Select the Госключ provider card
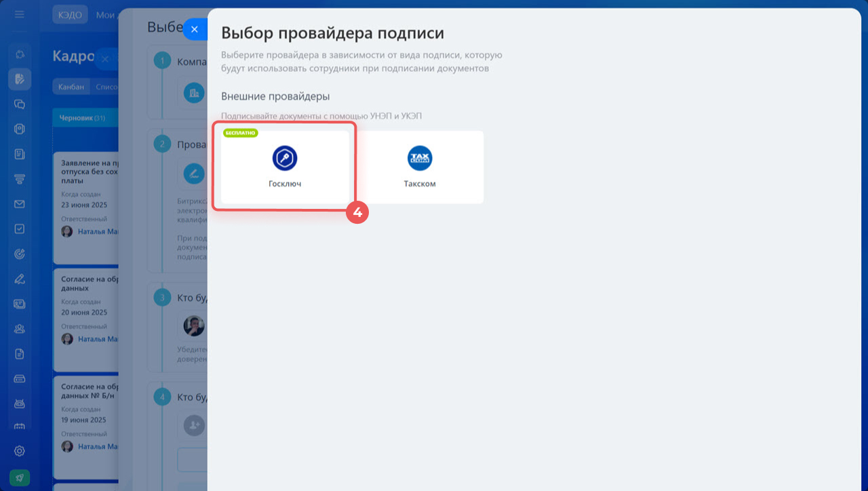Image resolution: width=868 pixels, height=491 pixels. (285, 167)
